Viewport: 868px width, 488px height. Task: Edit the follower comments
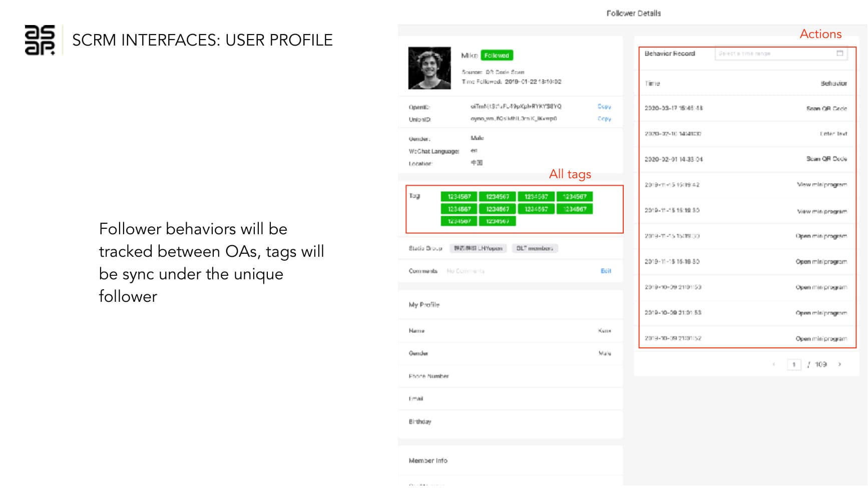606,271
